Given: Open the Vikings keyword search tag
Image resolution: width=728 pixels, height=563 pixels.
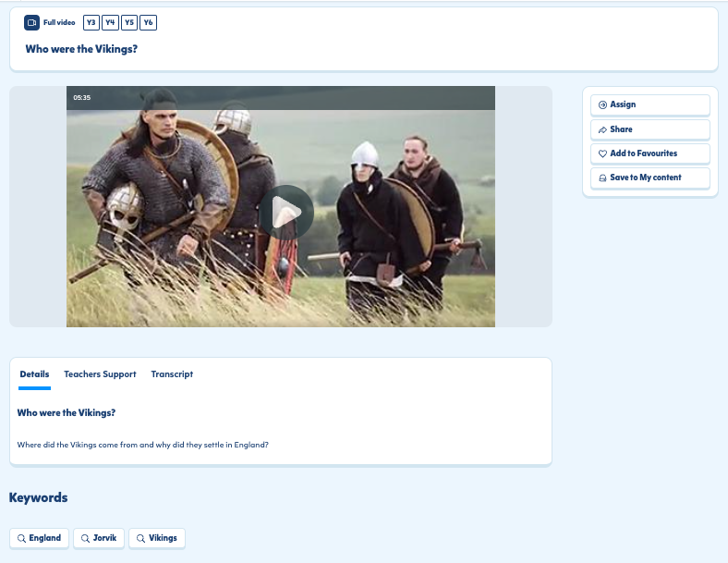Looking at the screenshot, I should coord(157,538).
